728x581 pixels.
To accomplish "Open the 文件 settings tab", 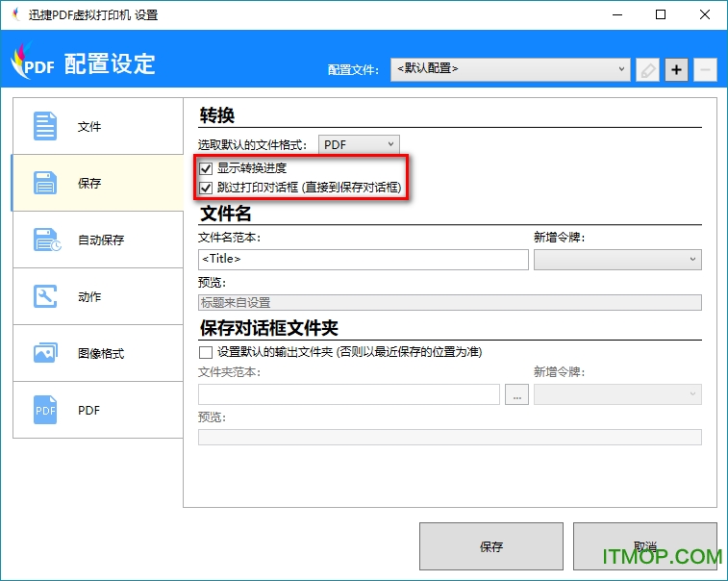I will (x=98, y=126).
